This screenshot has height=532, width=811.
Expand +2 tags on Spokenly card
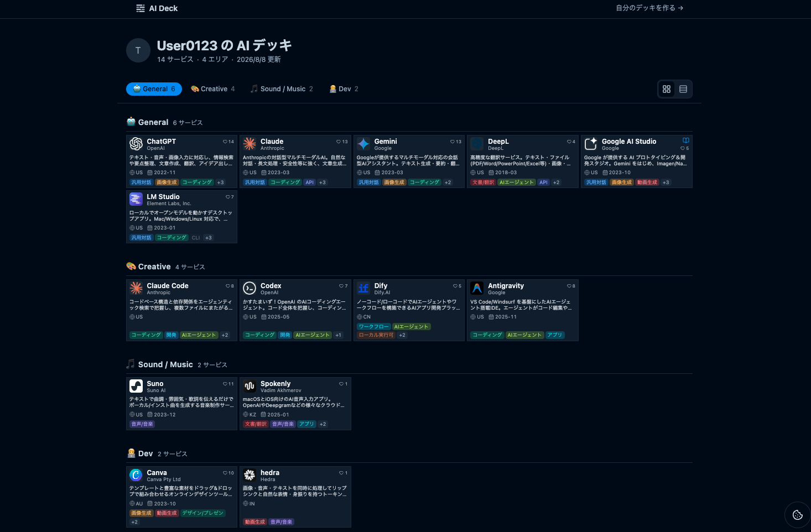tap(323, 424)
